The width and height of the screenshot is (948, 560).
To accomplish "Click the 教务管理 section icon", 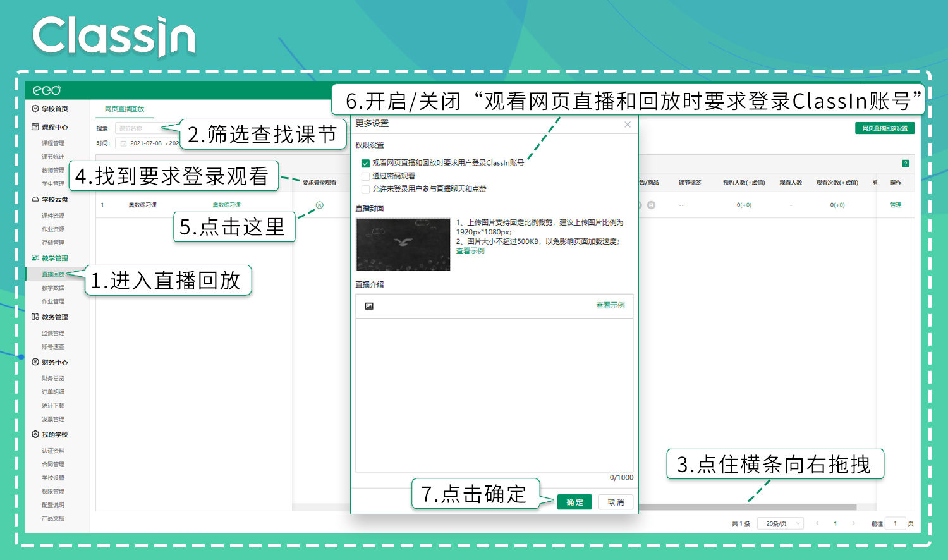I will coord(35,317).
